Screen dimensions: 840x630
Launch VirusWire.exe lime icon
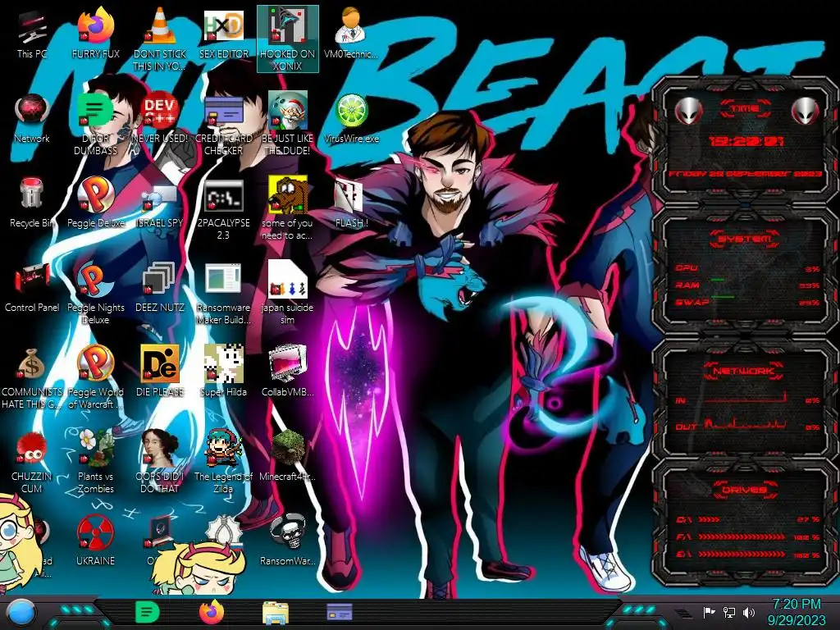coord(351,118)
